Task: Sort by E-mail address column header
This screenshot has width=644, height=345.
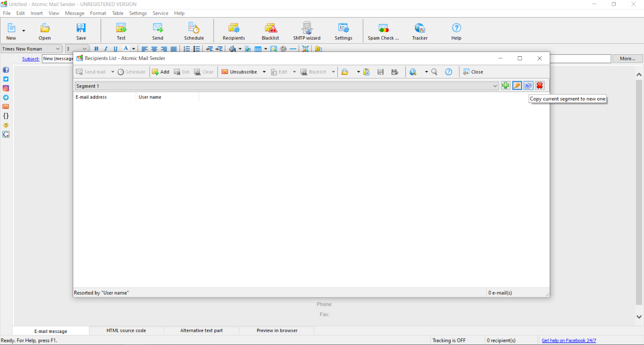Action: coord(105,97)
